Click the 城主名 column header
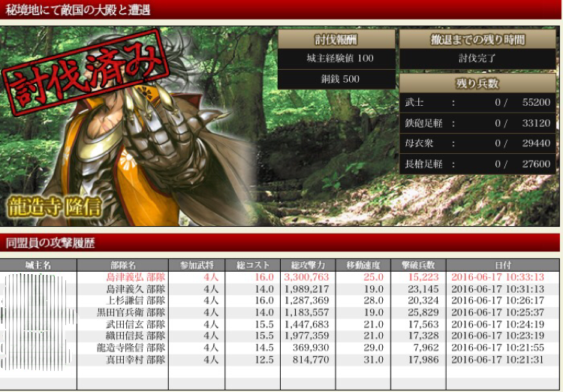Viewport: 563px width, 392px height. [x=38, y=265]
